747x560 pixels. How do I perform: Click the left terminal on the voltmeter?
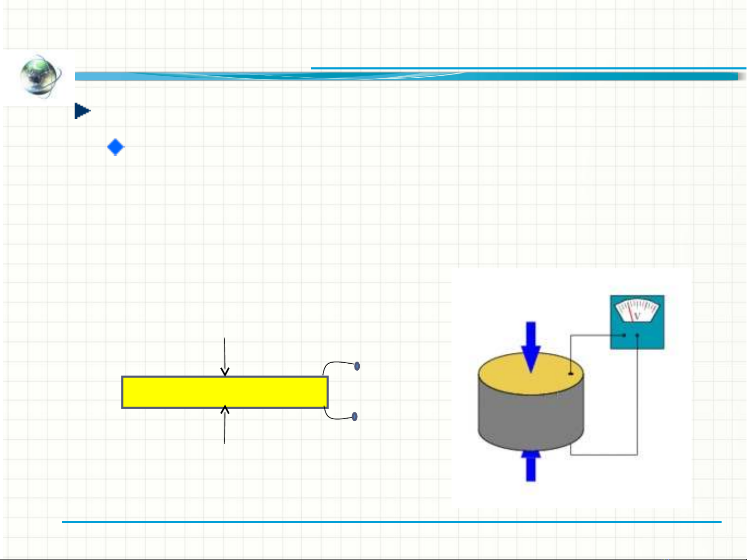[x=624, y=335]
